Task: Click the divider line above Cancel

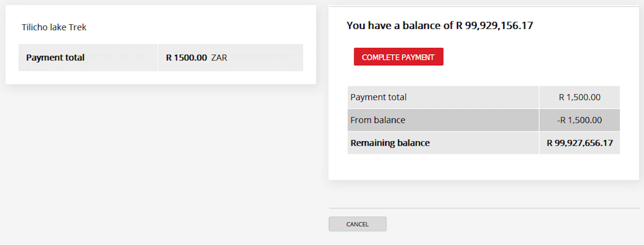Action: 484,208
